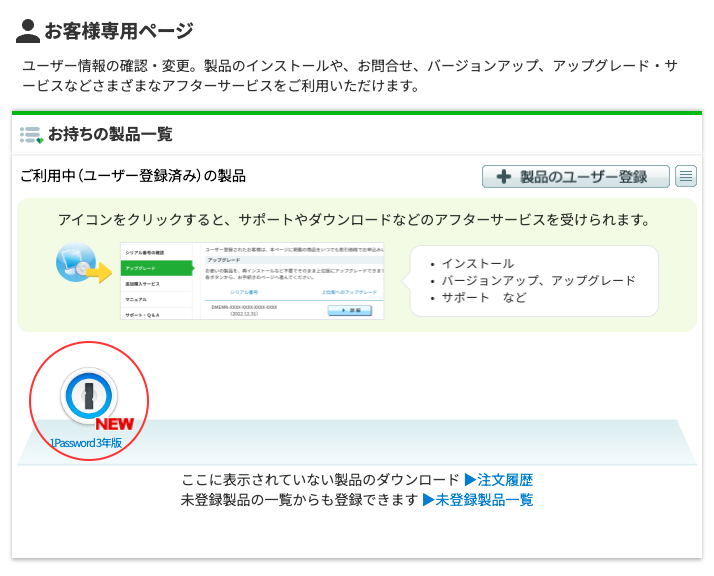Click the red NEW badge on 1Password

pyautogui.click(x=114, y=424)
